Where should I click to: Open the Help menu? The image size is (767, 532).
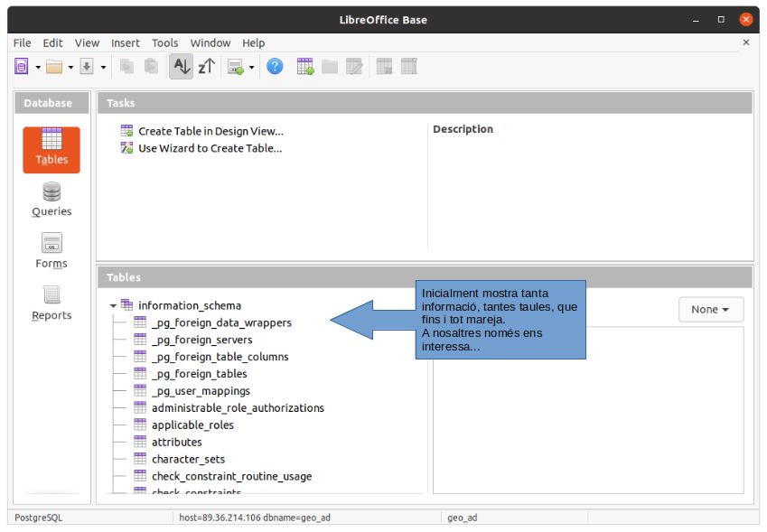[x=253, y=43]
